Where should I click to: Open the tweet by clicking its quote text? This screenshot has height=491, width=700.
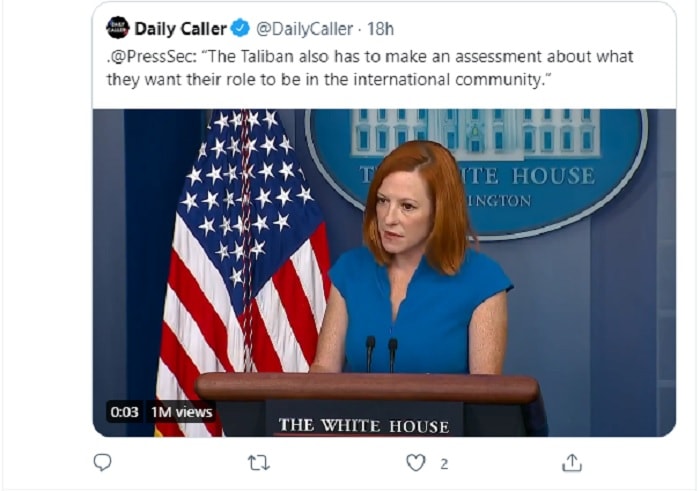370,68
